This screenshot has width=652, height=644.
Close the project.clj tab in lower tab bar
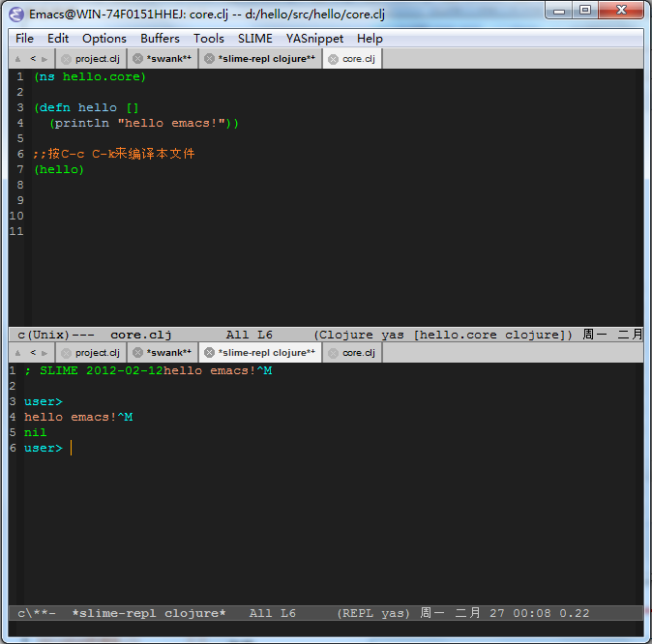(66, 353)
